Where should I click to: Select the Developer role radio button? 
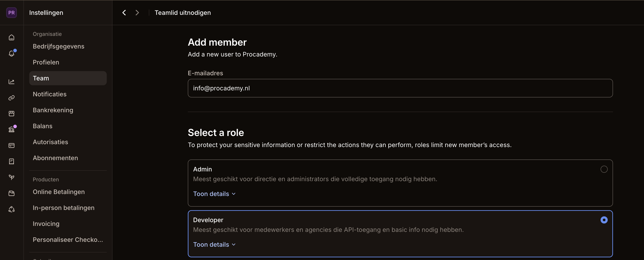[x=604, y=220]
